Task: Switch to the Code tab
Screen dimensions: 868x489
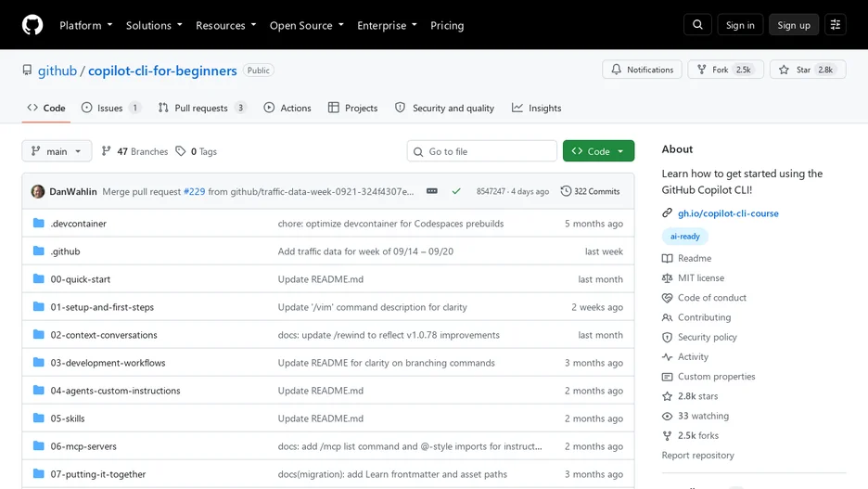Action: (46, 108)
